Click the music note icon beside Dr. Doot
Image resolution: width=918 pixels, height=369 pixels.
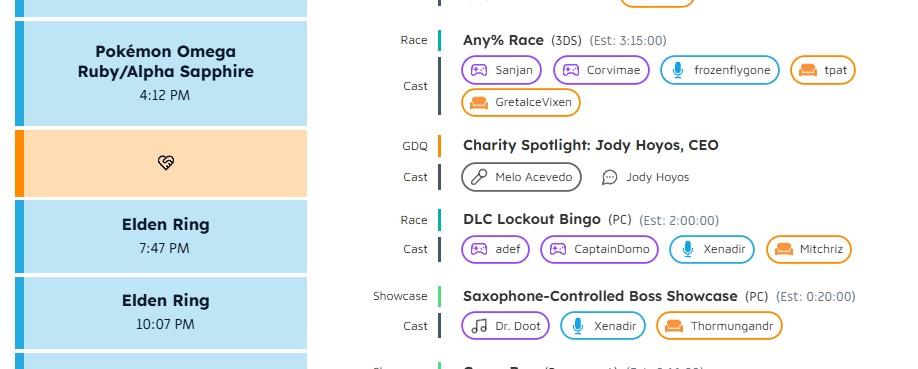[479, 326]
